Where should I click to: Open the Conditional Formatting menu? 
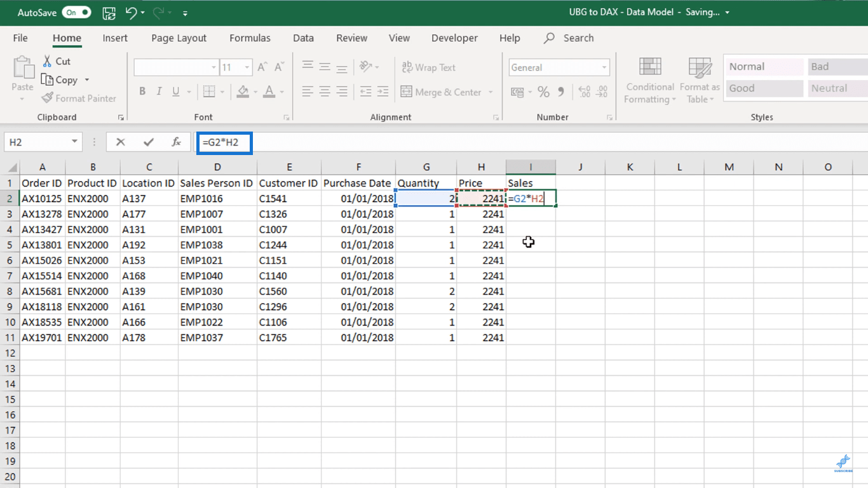pyautogui.click(x=649, y=81)
